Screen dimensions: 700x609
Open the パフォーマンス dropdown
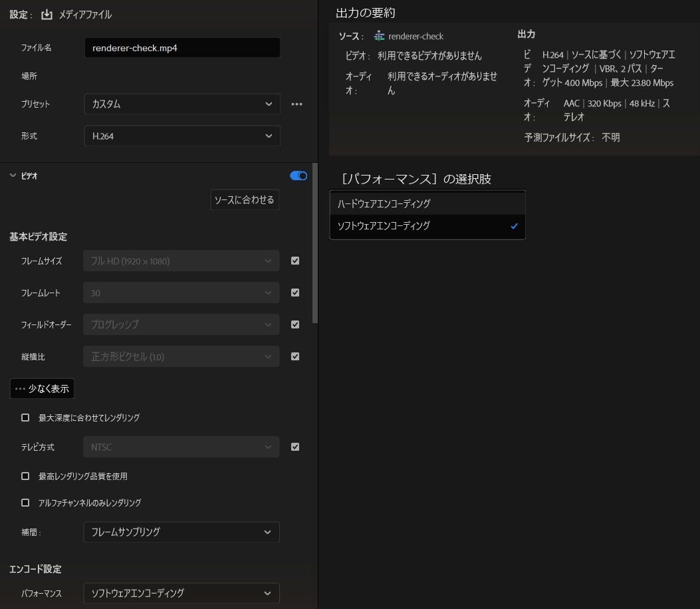(181, 593)
